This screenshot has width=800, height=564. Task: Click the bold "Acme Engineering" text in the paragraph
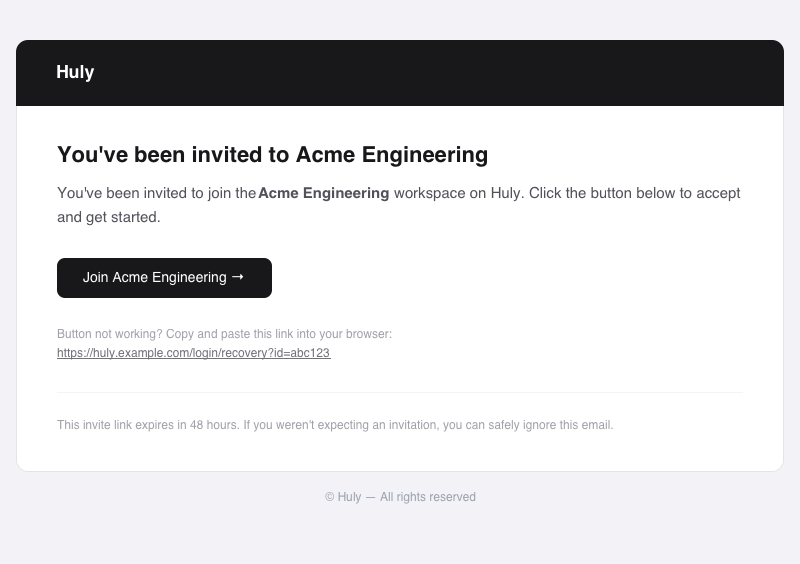[324, 193]
